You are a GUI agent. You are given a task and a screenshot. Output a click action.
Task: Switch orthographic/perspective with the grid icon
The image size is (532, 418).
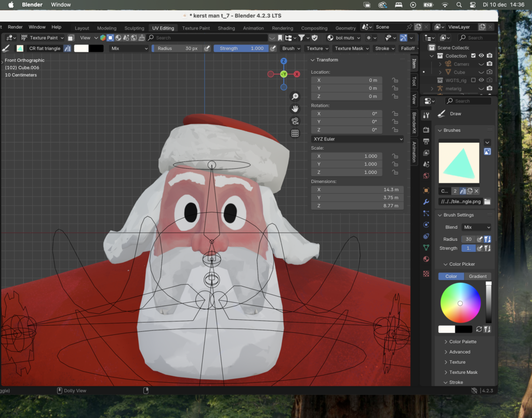pos(295,133)
